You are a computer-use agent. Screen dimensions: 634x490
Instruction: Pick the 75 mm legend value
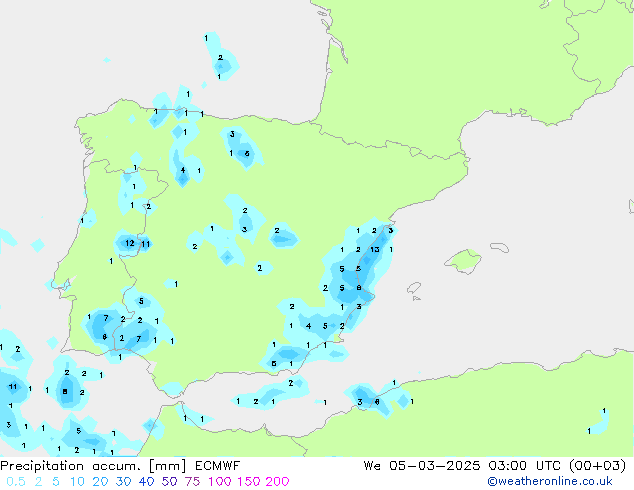coord(192,482)
